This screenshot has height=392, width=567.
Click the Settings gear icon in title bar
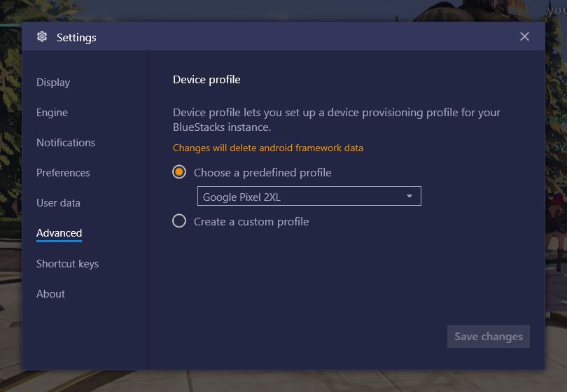coord(42,36)
